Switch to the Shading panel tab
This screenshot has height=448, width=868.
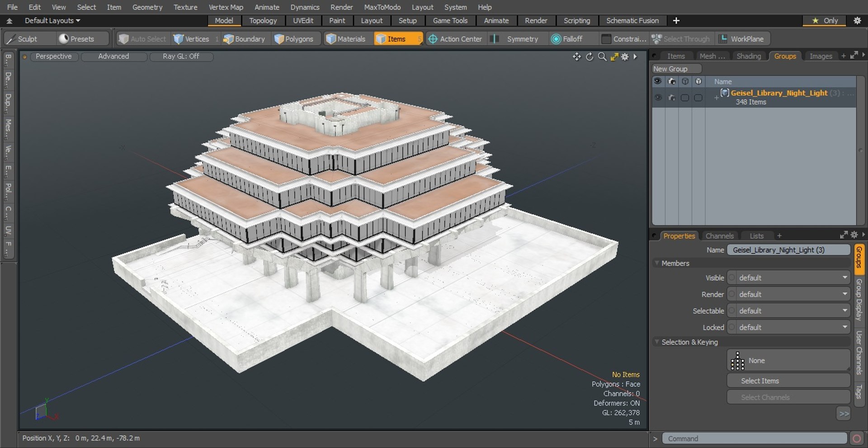tap(749, 56)
